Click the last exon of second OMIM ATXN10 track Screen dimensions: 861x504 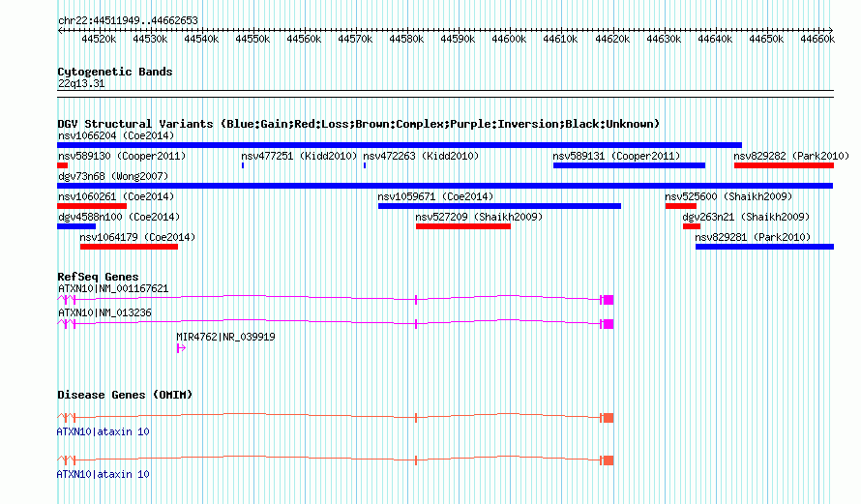tap(609, 460)
